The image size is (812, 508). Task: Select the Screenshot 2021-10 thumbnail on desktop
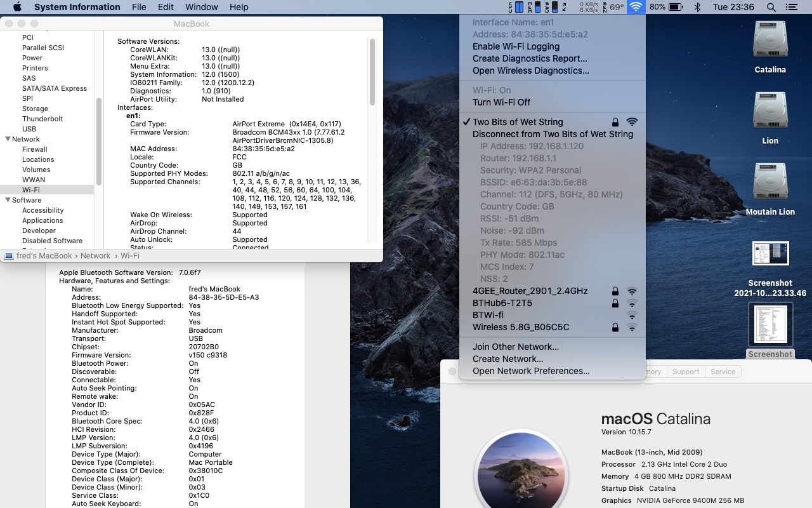click(769, 253)
